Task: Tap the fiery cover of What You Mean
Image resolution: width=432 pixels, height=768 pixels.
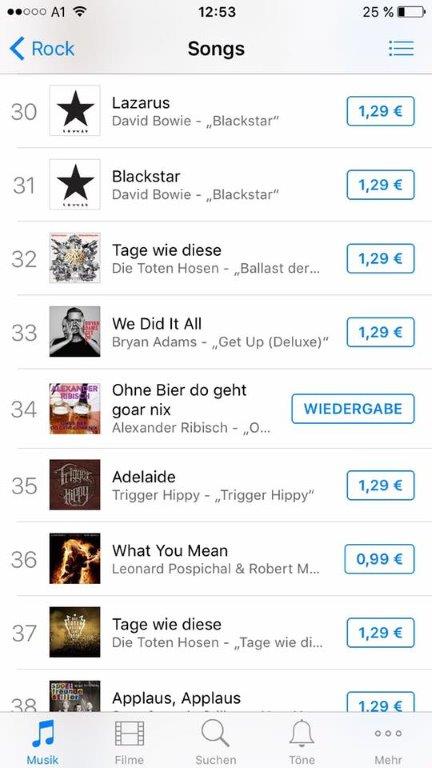Action: [75, 558]
